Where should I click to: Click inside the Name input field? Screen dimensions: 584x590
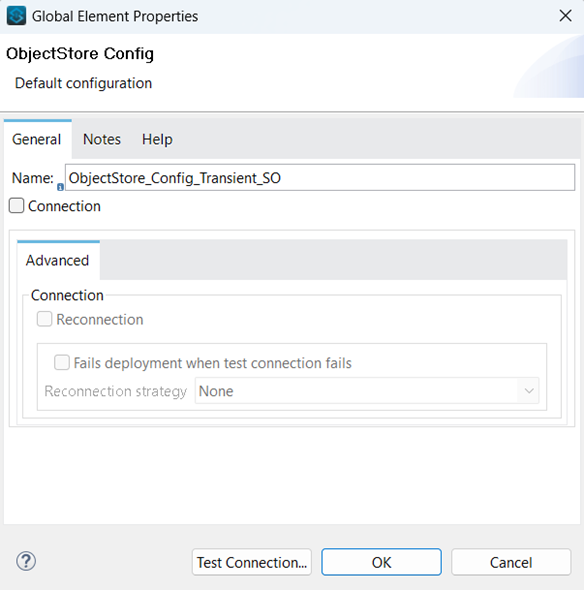point(320,178)
